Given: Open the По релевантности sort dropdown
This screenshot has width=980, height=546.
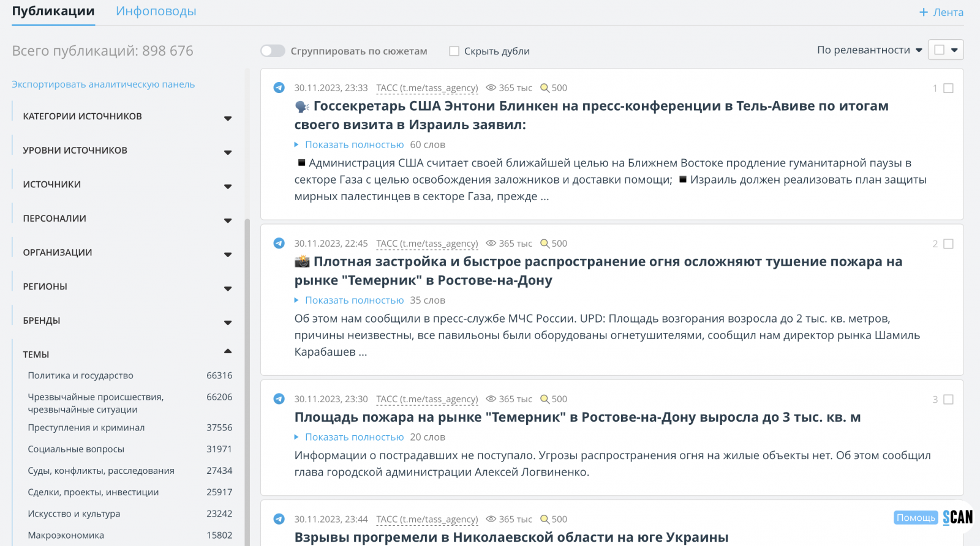Looking at the screenshot, I should tap(869, 50).
